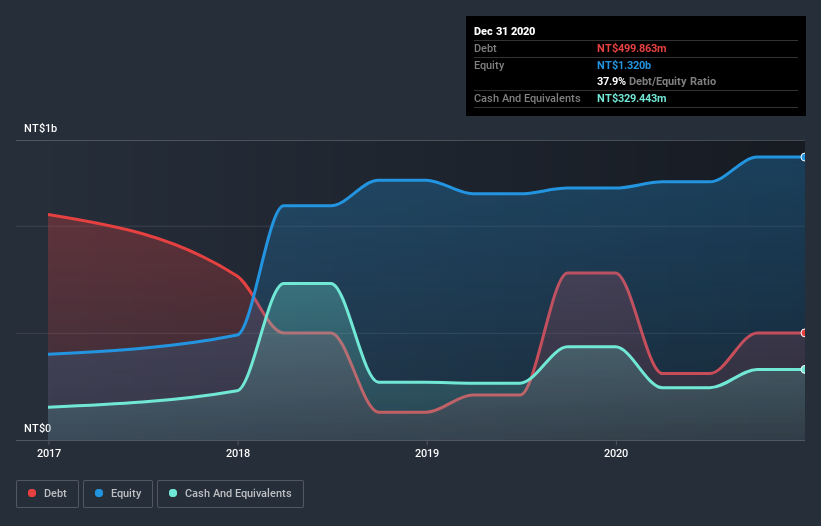This screenshot has height=526, width=821.
Task: Click the Debt label in the tooltip
Action: (x=485, y=48)
